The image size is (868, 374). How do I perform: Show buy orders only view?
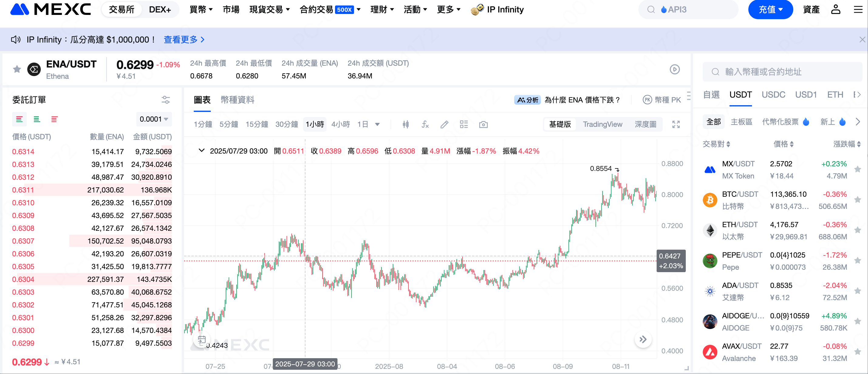pyautogui.click(x=37, y=119)
